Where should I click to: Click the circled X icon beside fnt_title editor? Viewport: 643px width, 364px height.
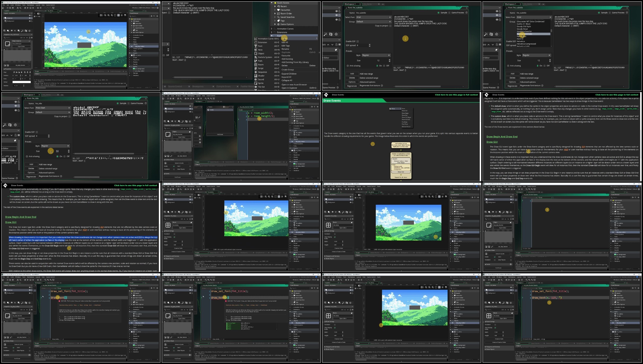15,125
